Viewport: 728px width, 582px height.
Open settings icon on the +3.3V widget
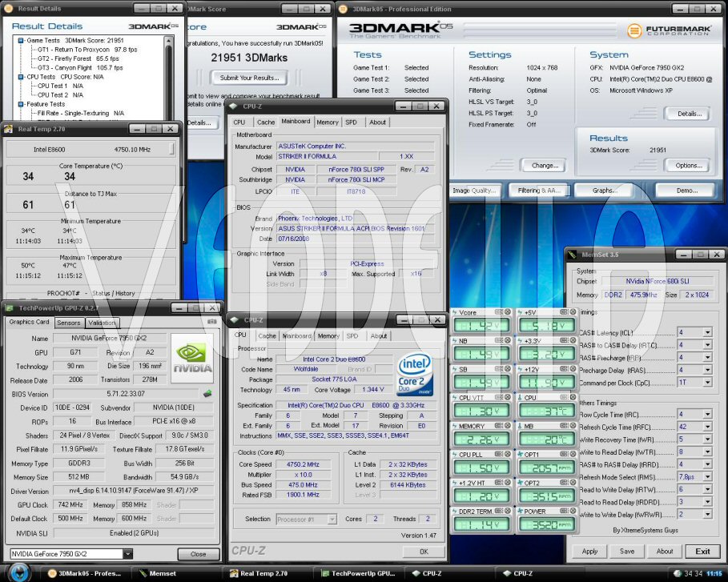point(565,340)
